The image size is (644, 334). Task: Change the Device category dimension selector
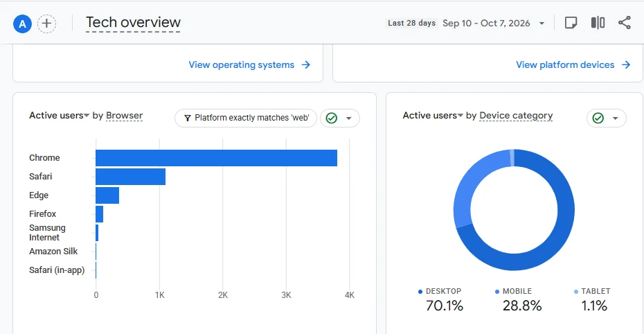tap(516, 116)
